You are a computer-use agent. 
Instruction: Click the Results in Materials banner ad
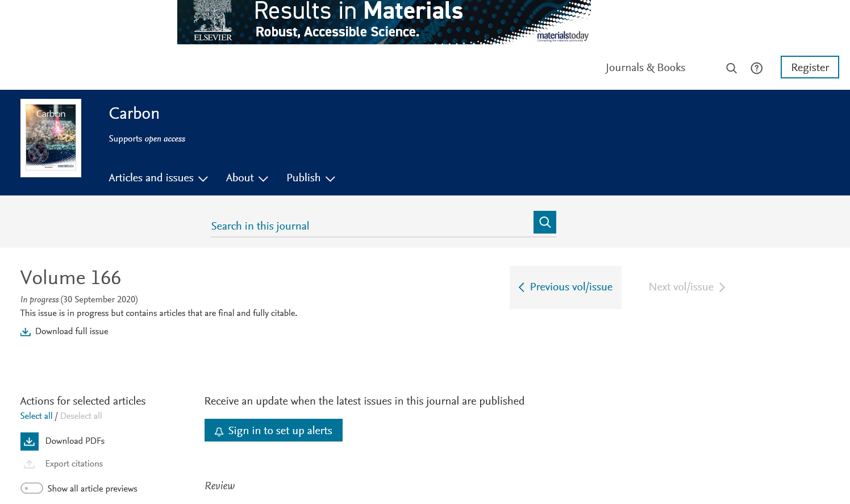[x=384, y=22]
